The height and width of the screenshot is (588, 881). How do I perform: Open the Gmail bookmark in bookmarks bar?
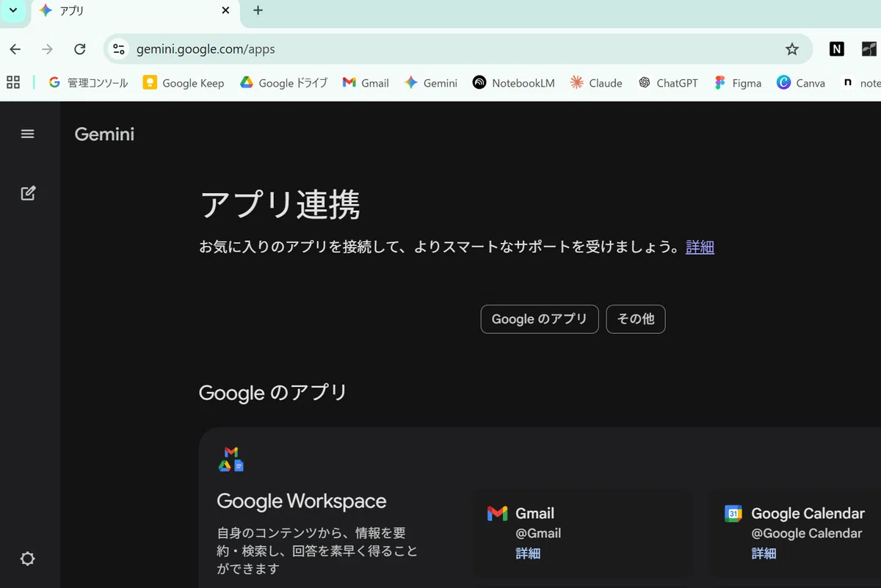366,83
